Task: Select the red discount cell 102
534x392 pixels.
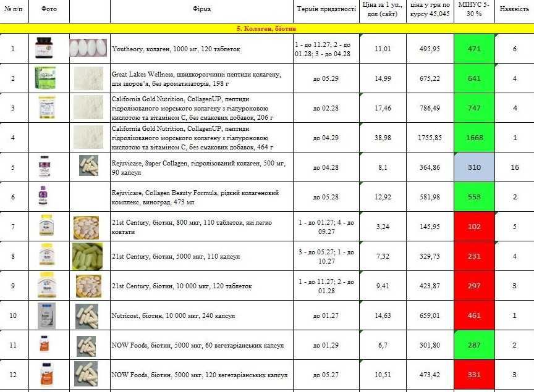Action: tap(474, 227)
